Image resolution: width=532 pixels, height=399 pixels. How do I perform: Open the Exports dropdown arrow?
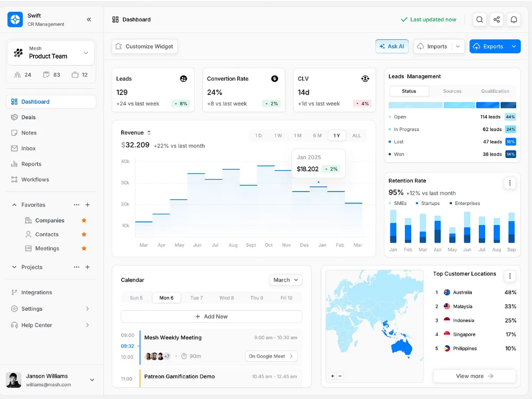coord(514,46)
